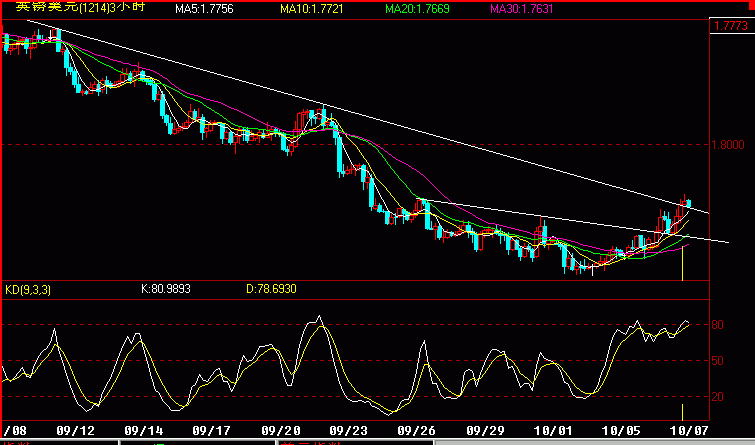This screenshot has height=445, width=755.
Task: Select the MA30:1.7631 indicator label
Action: pyautogui.click(x=522, y=9)
